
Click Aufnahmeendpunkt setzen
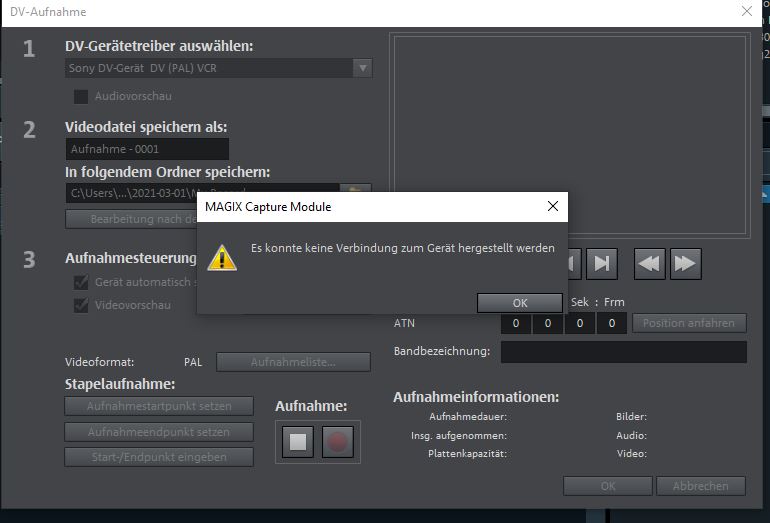[159, 432]
